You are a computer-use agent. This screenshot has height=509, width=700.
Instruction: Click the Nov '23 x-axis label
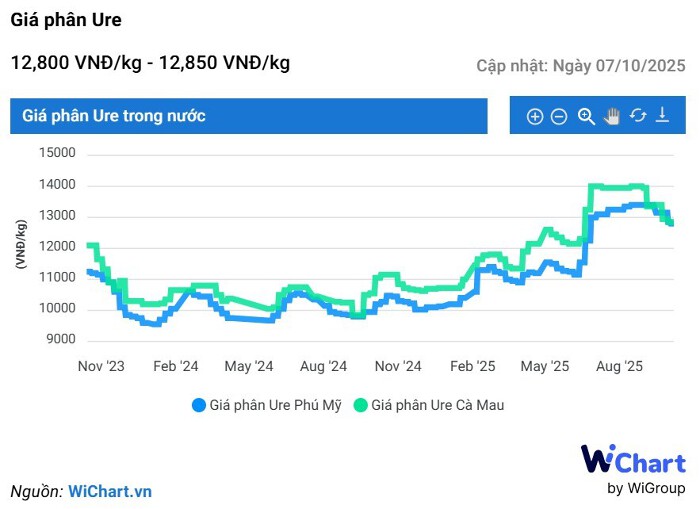(101, 367)
